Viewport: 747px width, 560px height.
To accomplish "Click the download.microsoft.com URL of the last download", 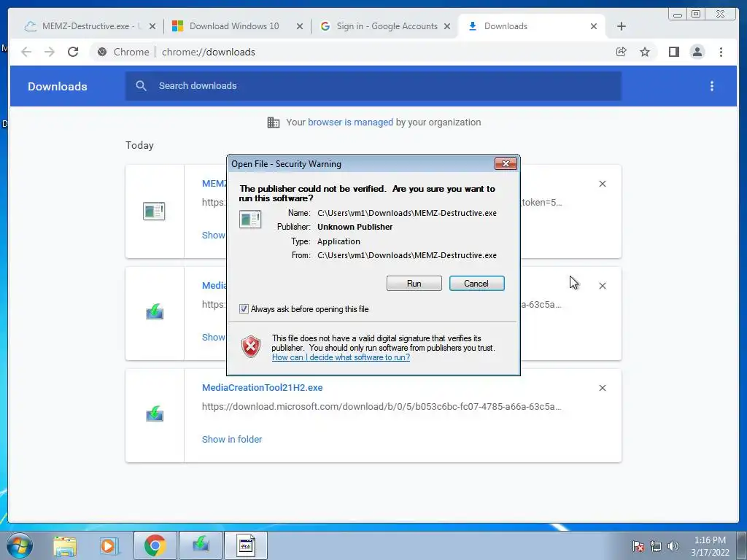I will pos(382,407).
